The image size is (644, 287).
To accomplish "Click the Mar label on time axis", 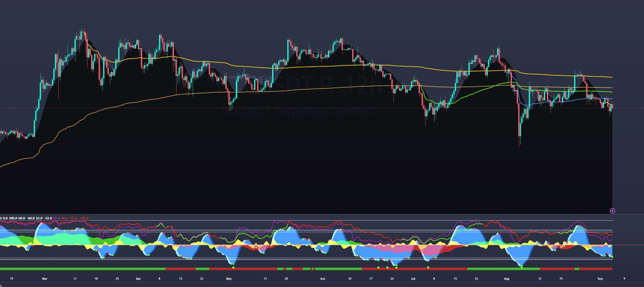I will [45, 279].
